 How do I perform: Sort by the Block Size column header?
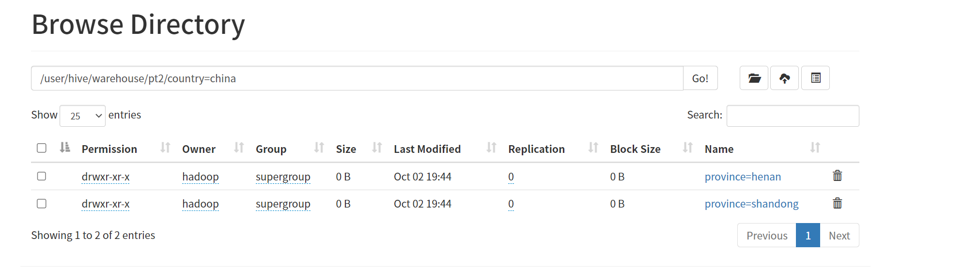pyautogui.click(x=635, y=149)
